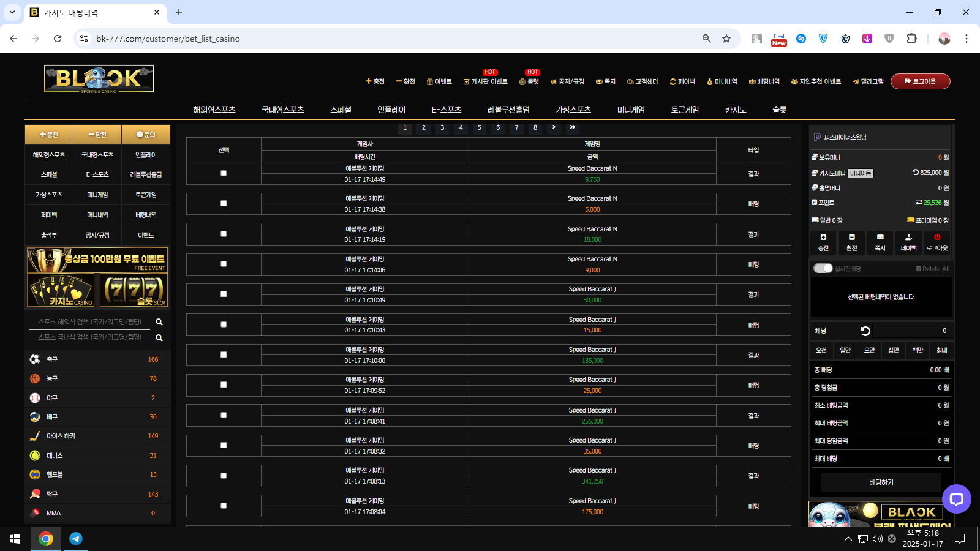The image size is (980, 551).
Task: Jump to last page double-arrow
Action: click(x=573, y=127)
